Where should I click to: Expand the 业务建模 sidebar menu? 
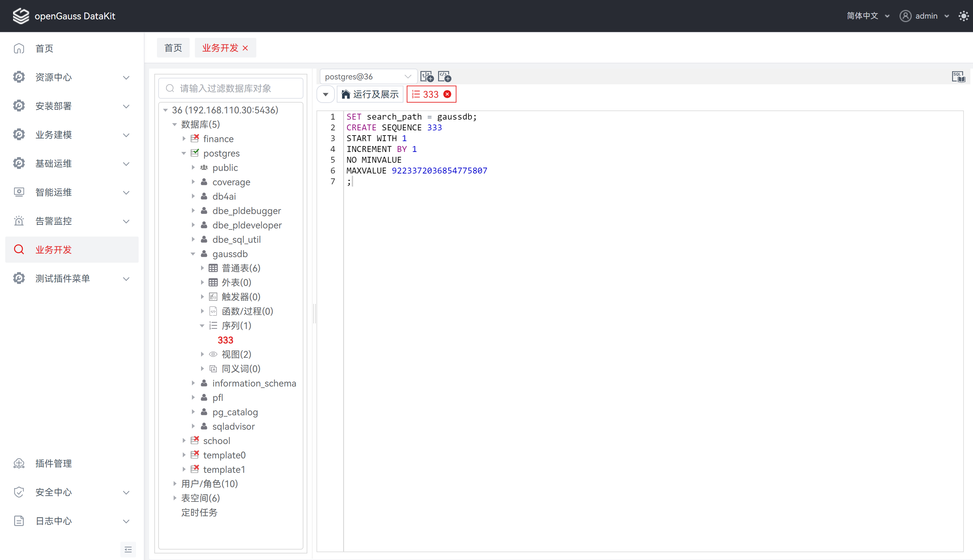[72, 135]
